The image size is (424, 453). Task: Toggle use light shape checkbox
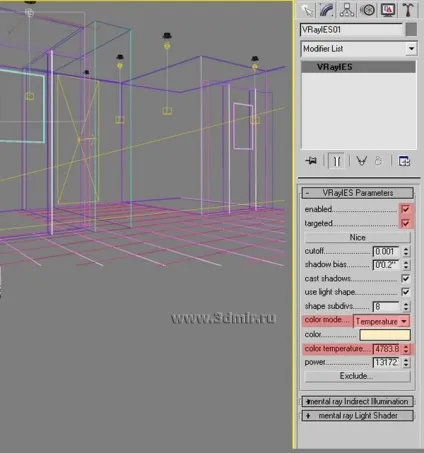[406, 292]
